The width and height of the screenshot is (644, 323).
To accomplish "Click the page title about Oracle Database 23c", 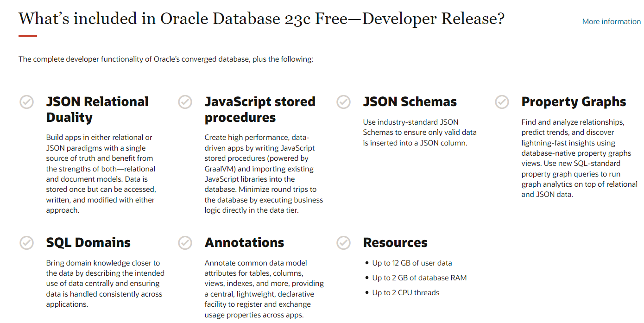I will pos(261,19).
